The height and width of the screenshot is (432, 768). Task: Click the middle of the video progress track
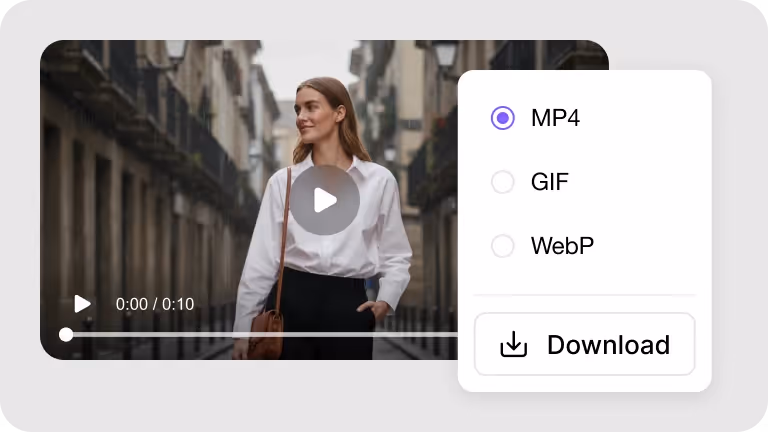pyautogui.click(x=262, y=334)
